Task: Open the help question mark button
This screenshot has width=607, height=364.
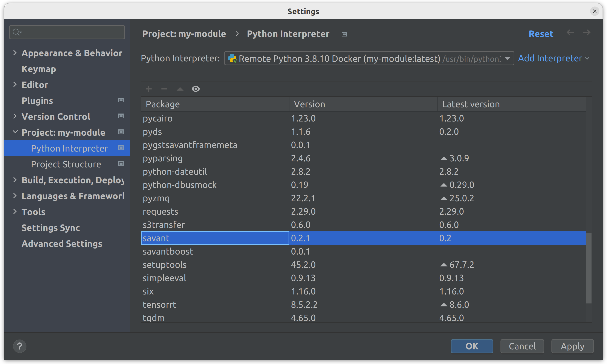Action: (20, 346)
